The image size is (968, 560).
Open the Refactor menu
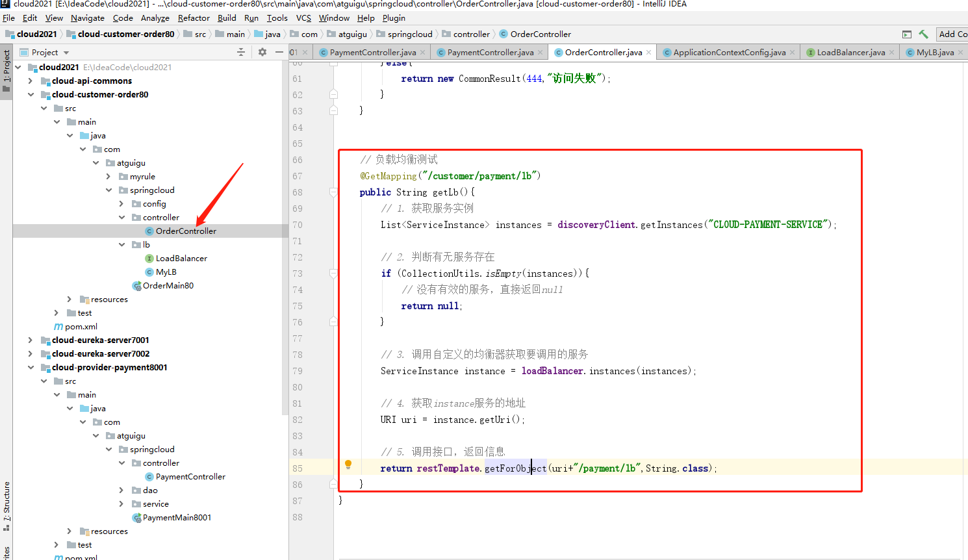194,18
